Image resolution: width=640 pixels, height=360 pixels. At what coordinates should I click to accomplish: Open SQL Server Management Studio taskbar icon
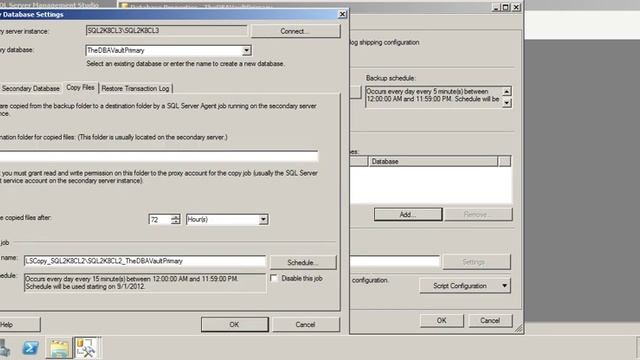click(86, 348)
